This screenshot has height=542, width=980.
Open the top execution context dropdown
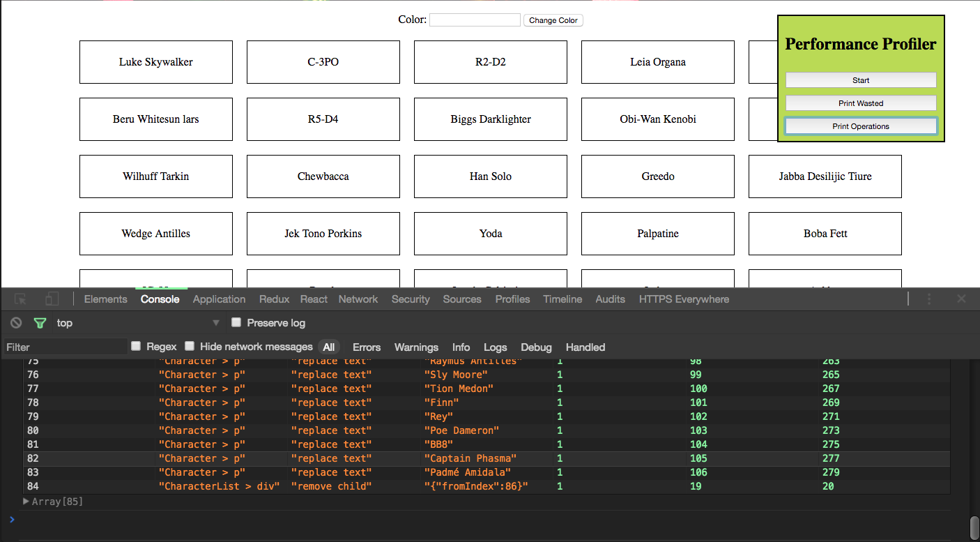pos(138,323)
